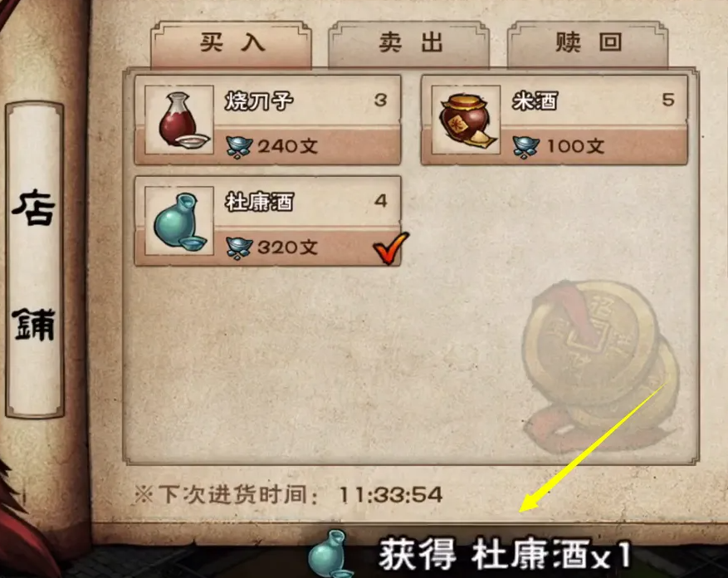This screenshot has width=728, height=578.
Task: Buy 杜康酒 for 320文
Action: tap(267, 221)
